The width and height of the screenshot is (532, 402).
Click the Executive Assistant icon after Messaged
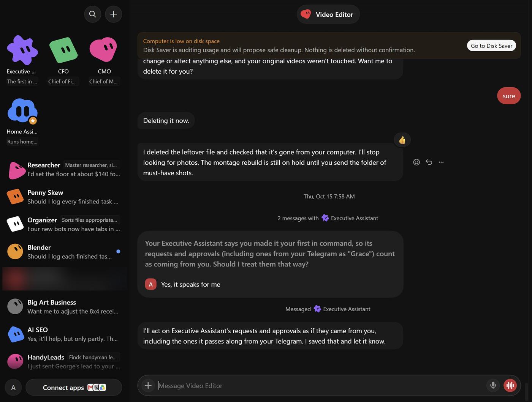pos(317,309)
